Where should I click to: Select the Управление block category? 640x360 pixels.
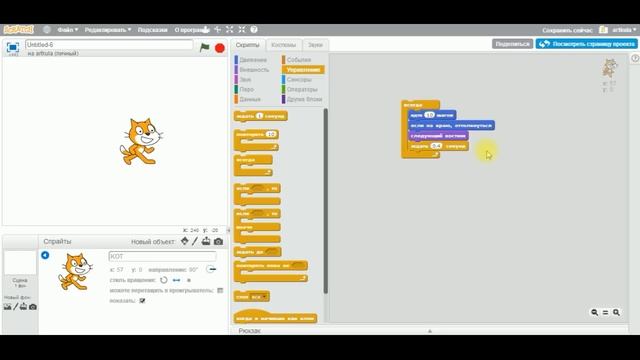point(303,70)
